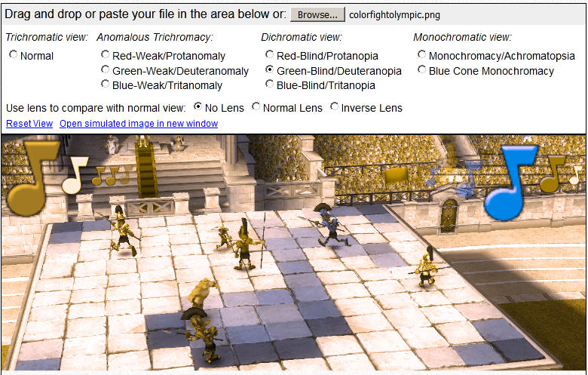The height and width of the screenshot is (375, 588).
Task: Select Green-Weak/Deuteranomaly radio button
Action: point(105,69)
